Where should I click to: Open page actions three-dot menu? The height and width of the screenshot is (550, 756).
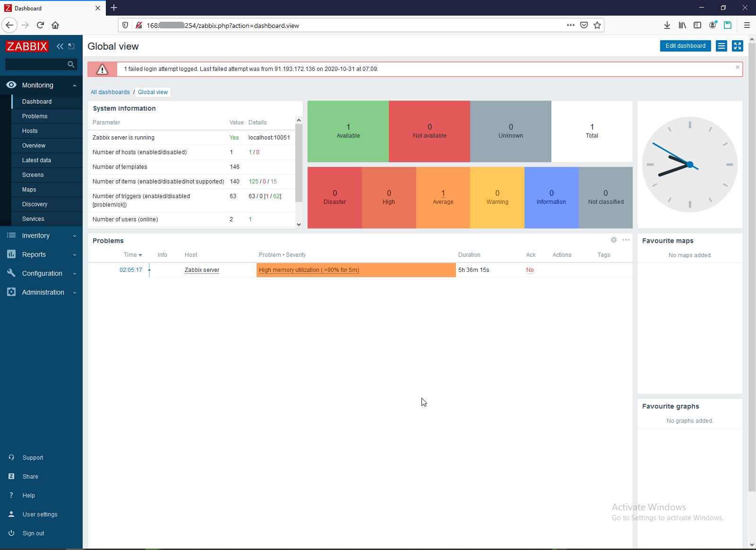click(x=571, y=25)
